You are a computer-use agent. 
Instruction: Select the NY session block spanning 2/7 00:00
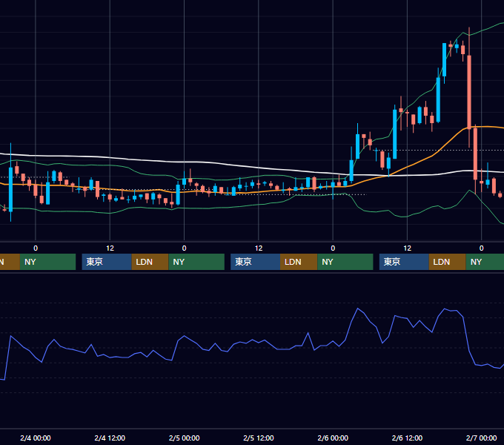(x=485, y=262)
